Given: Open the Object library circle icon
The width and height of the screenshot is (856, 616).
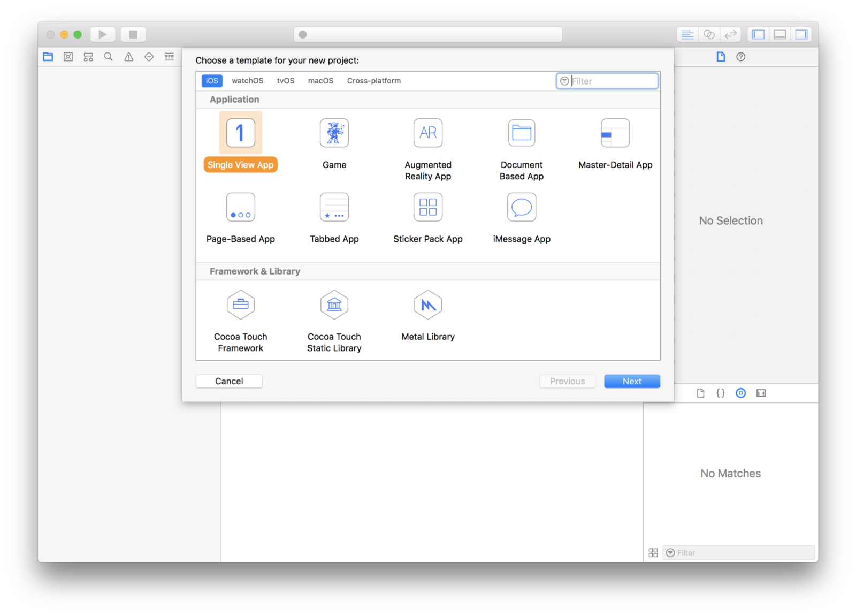Looking at the screenshot, I should point(741,393).
